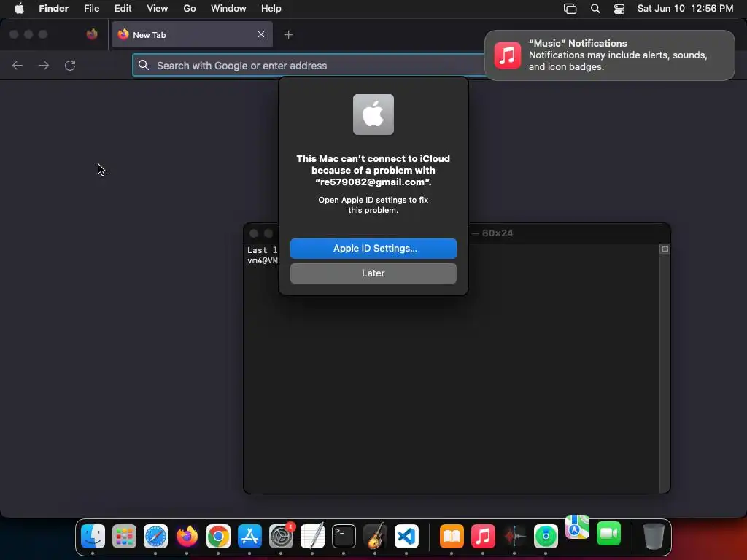Open the Finder menu

(x=54, y=8)
